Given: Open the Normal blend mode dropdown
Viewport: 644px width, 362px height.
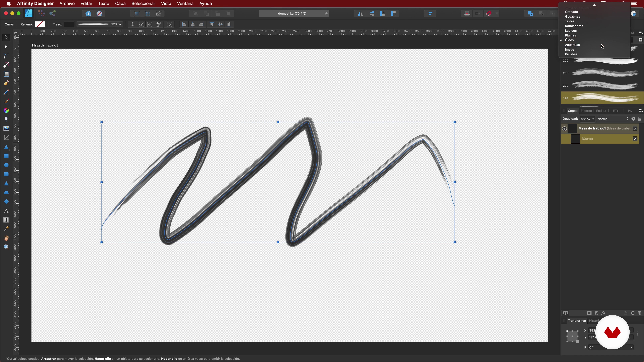Looking at the screenshot, I should tap(612, 119).
